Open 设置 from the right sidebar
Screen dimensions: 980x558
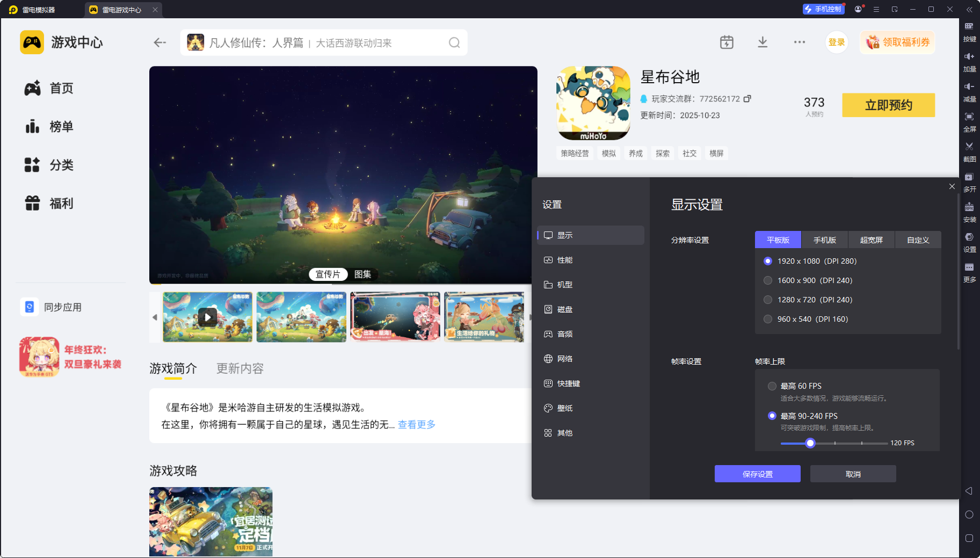969,242
